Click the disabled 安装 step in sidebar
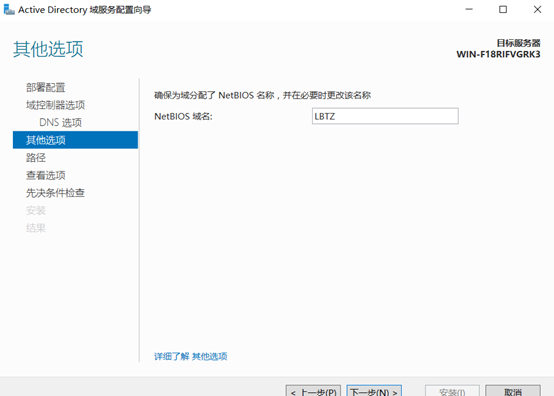554x396 pixels. 36,211
